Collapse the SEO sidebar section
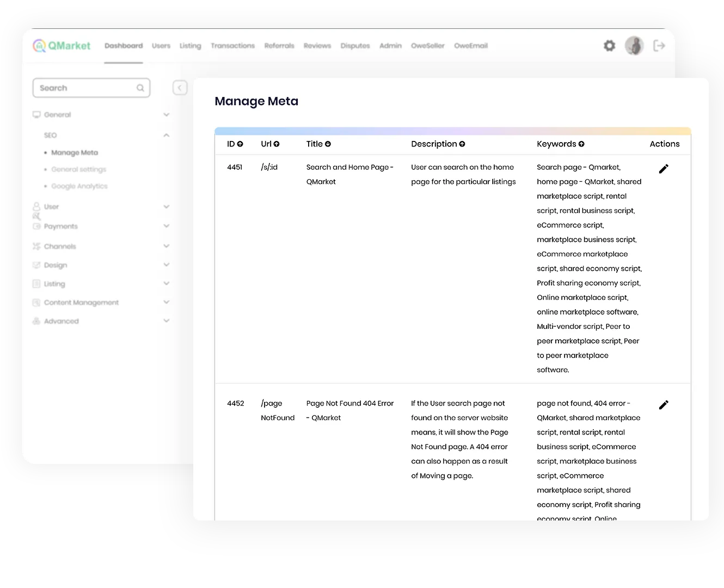The image size is (724, 588). coord(166,135)
